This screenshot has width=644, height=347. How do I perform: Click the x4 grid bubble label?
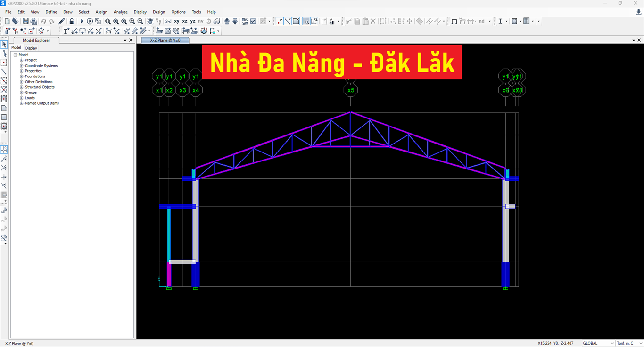pyautogui.click(x=196, y=90)
